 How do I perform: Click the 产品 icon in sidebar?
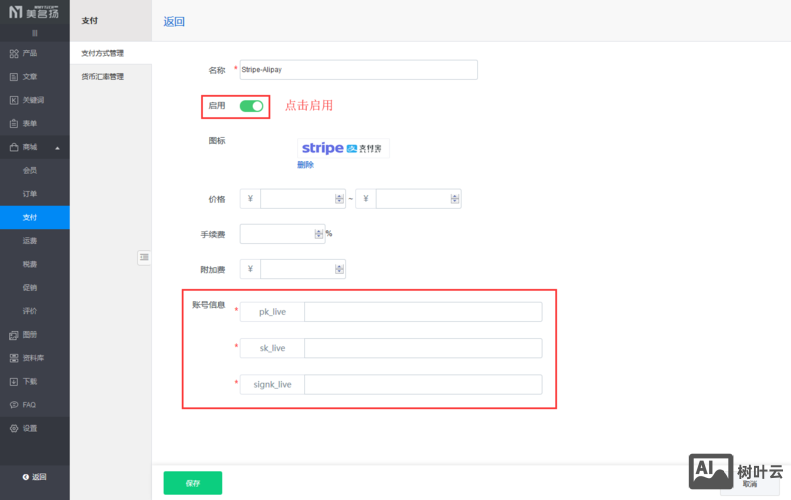click(x=14, y=53)
